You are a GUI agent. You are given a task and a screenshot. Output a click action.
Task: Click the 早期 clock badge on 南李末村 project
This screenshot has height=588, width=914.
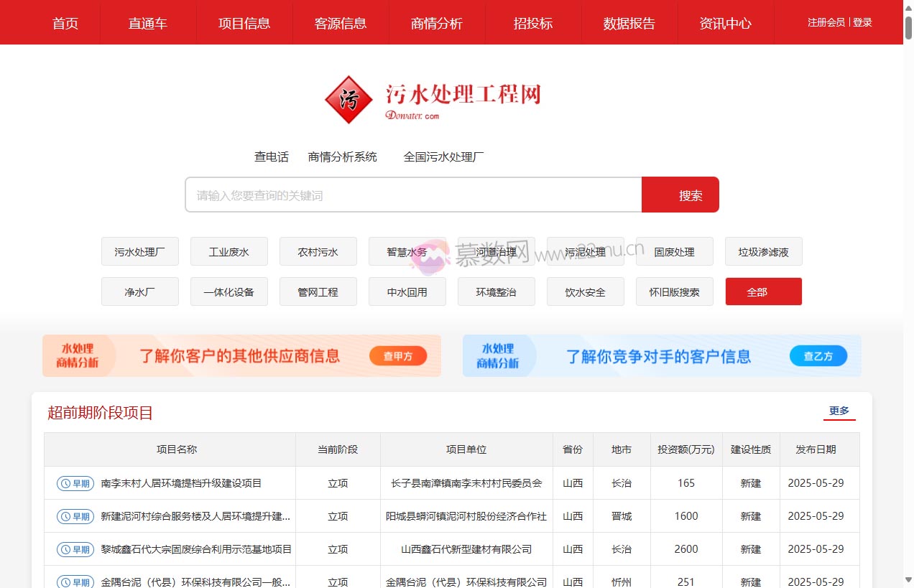[x=74, y=483]
